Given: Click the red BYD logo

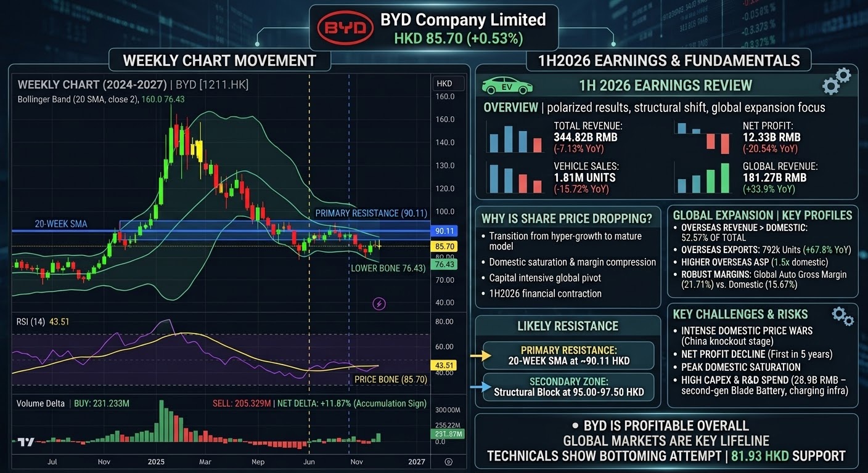Looking at the screenshot, I should click(345, 29).
